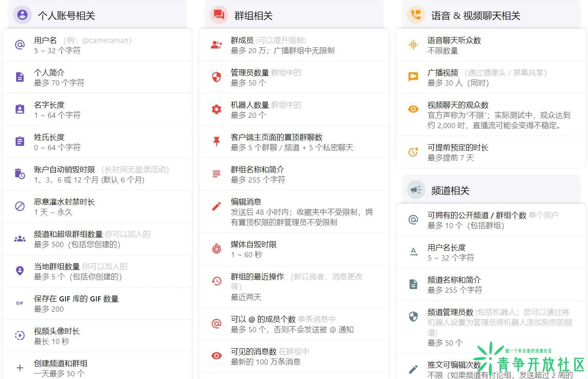Click the 编辑消息 row title
Image resolution: width=588 pixels, height=379 pixels.
246,202
